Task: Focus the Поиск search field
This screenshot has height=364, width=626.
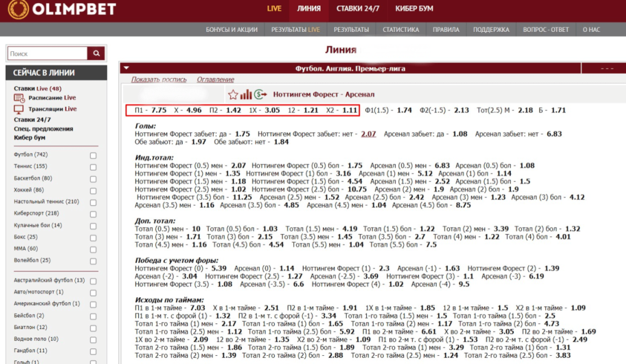Action: 48,53
